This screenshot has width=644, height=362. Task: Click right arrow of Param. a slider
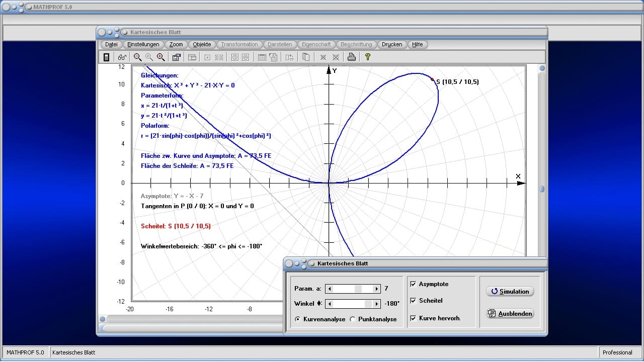[x=376, y=289]
